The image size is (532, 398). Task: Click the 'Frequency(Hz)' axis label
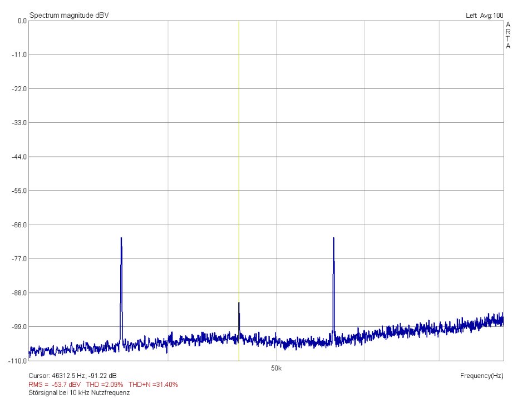[x=481, y=376]
